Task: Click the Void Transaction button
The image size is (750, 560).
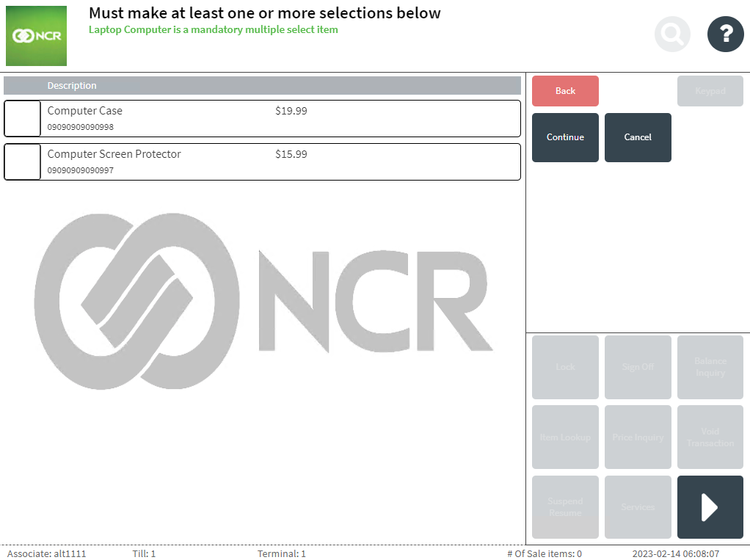Action: 710,437
